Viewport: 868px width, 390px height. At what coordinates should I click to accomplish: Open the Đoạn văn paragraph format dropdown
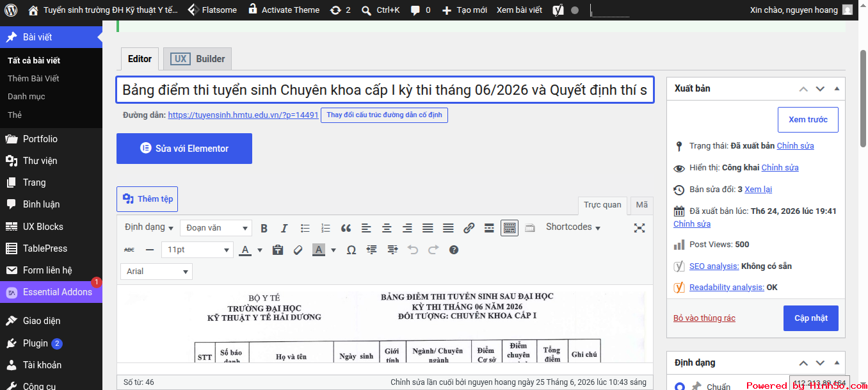coord(216,228)
